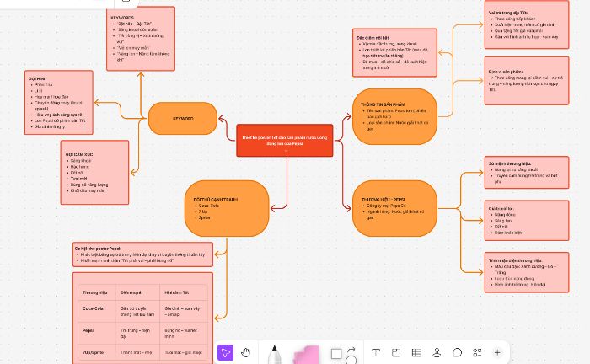The height and width of the screenshot is (364, 590).
Task: Click '7 Up' bullet in competitor node
Action: point(203,211)
